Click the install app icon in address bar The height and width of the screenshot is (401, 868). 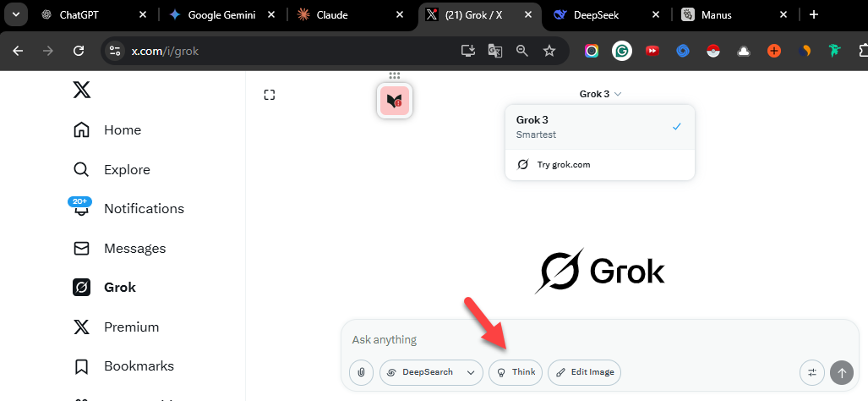pyautogui.click(x=468, y=51)
